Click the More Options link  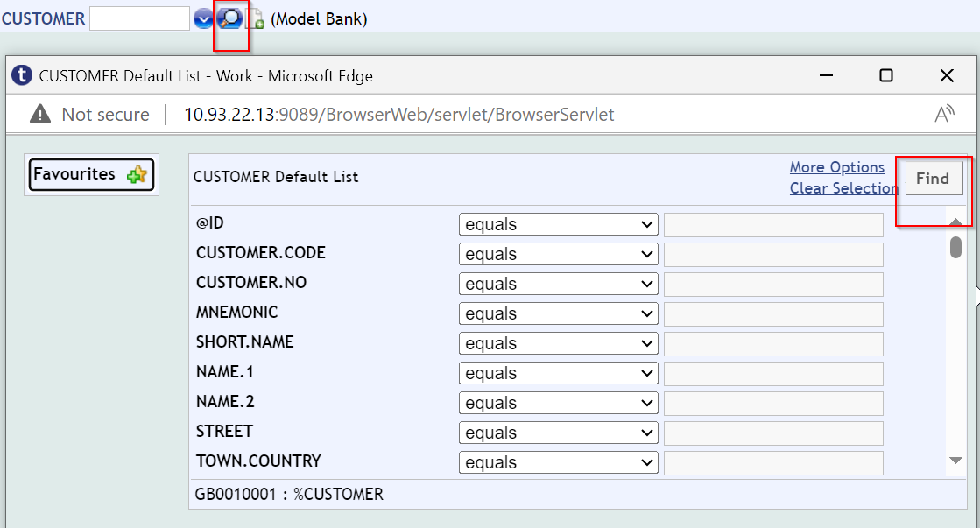pos(836,167)
